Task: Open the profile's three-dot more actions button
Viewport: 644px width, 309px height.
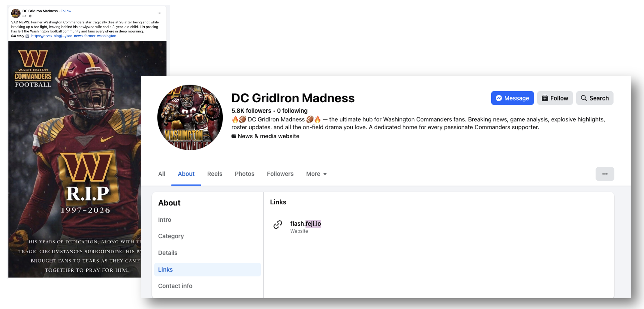Action: pos(604,174)
